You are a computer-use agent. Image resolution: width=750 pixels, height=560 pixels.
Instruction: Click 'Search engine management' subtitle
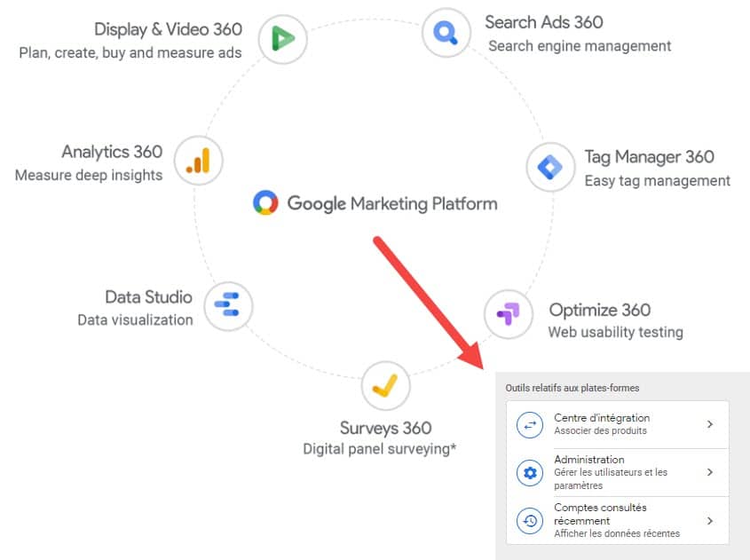point(580,46)
